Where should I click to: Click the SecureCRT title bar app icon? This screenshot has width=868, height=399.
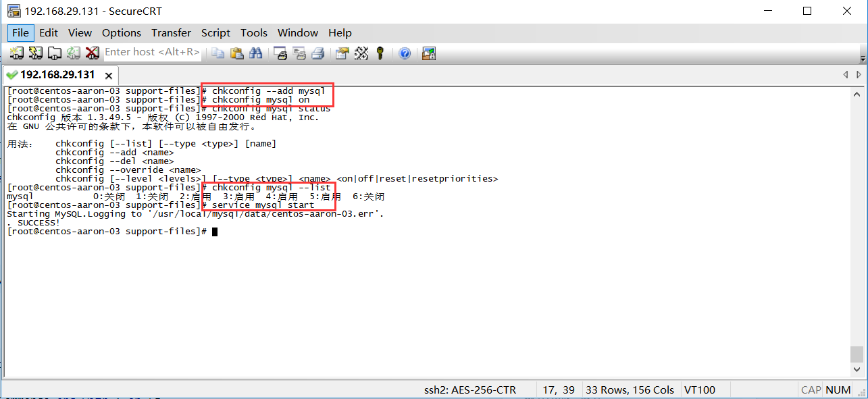(x=13, y=11)
